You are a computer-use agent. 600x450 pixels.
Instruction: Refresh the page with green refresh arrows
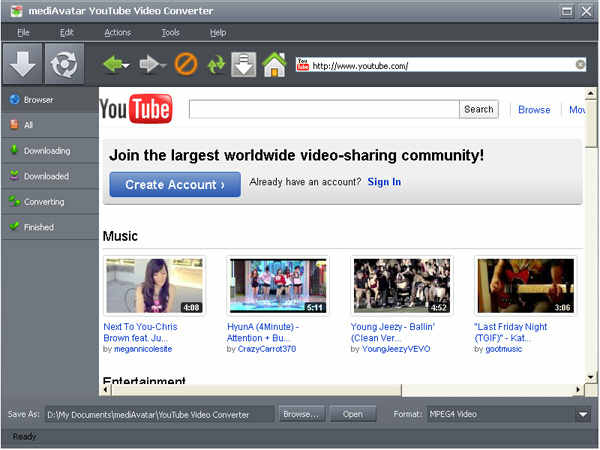tap(216, 65)
